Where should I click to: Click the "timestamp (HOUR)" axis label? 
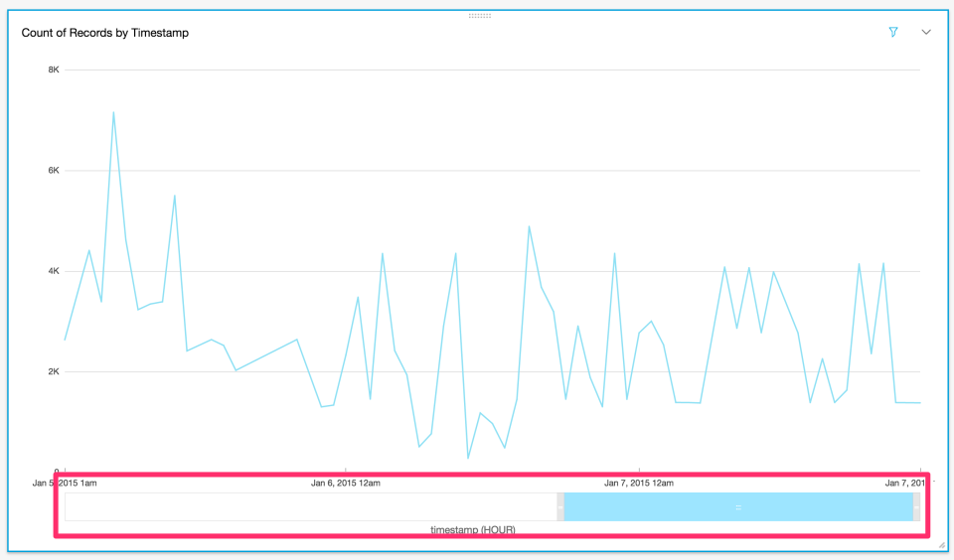[x=473, y=529]
